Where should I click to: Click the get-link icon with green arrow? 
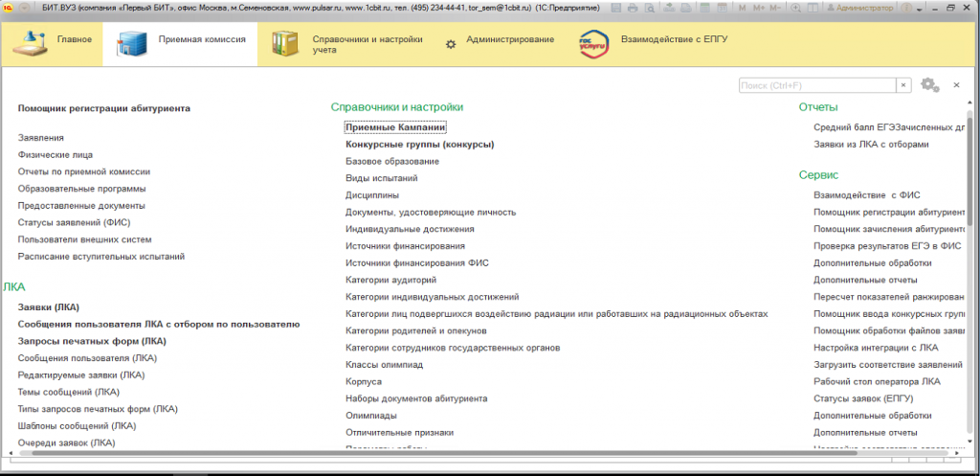[669, 8]
